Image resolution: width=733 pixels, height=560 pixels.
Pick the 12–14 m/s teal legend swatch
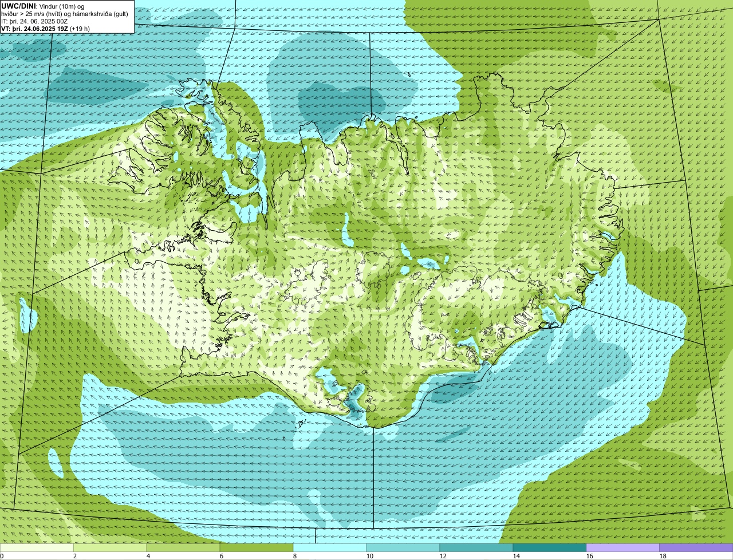(x=476, y=548)
